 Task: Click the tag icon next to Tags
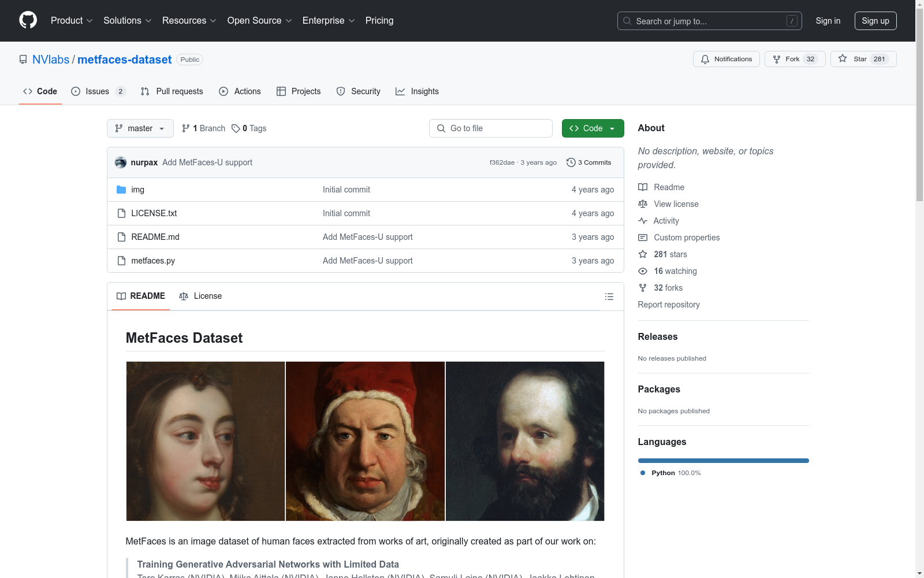pos(236,128)
